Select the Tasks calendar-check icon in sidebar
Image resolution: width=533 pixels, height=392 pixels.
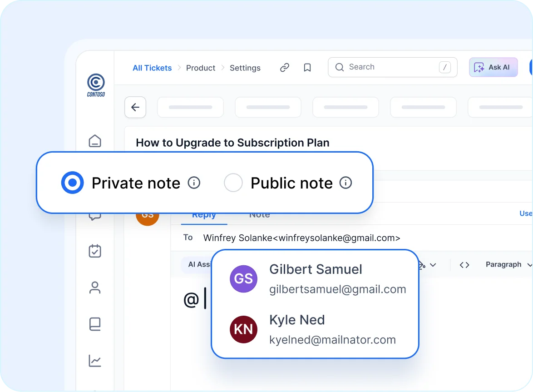point(94,251)
